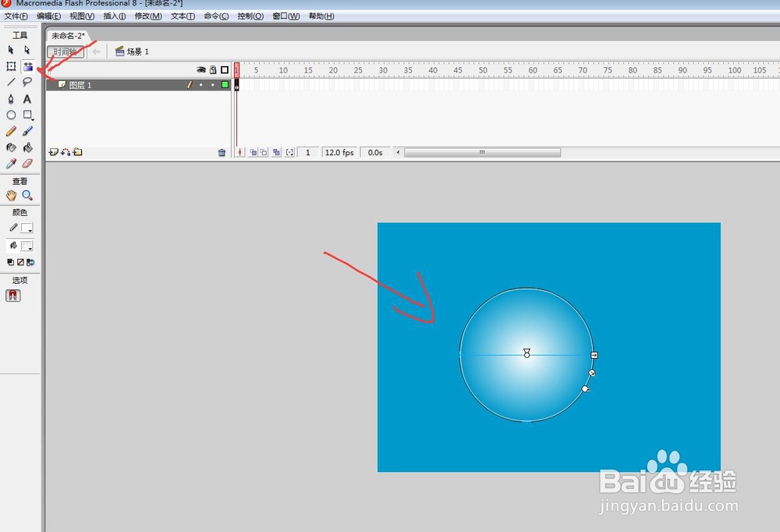
Task: Open the 修改(M) menu
Action: pos(148,16)
